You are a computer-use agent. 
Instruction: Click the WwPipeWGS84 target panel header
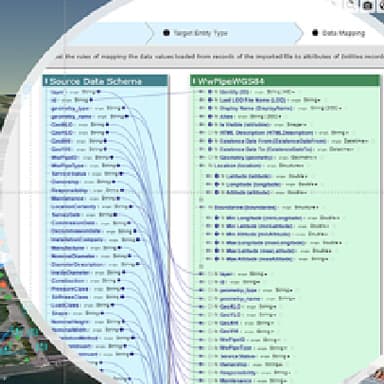pyautogui.click(x=285, y=81)
